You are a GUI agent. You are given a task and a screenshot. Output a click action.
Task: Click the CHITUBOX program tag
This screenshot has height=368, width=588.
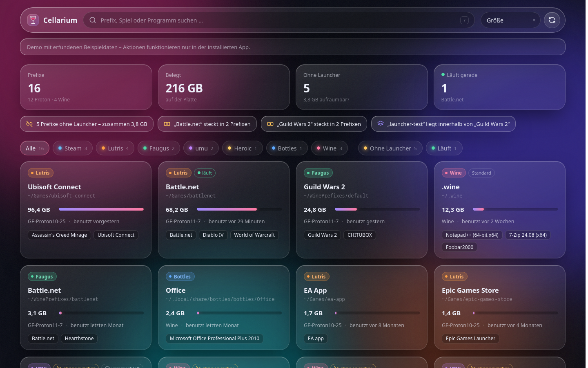pyautogui.click(x=360, y=235)
